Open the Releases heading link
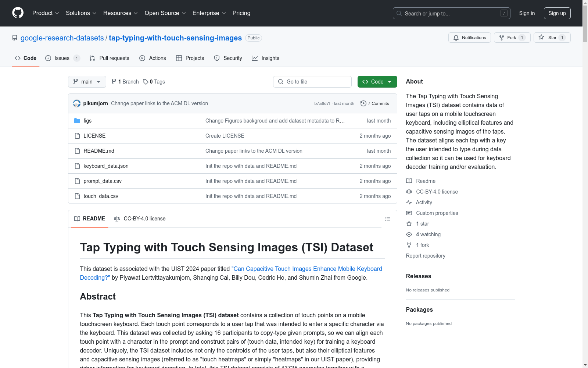588x368 pixels. tap(419, 276)
